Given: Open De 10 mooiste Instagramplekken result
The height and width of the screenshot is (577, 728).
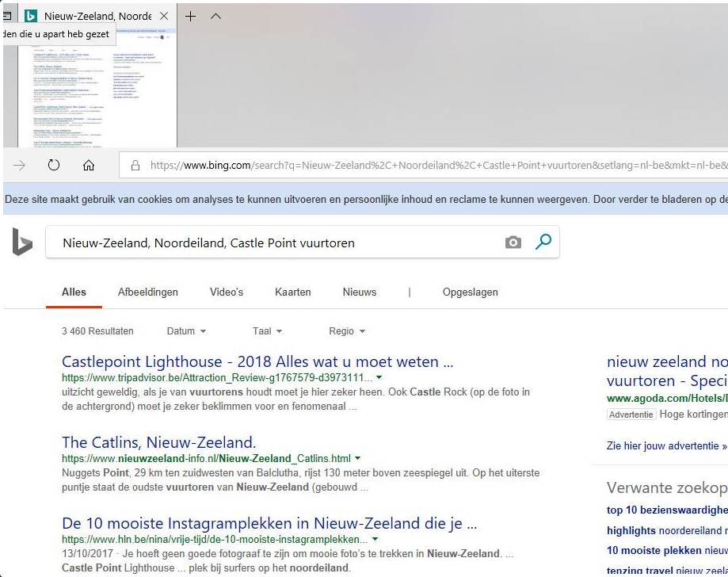Looking at the screenshot, I should click(x=269, y=523).
